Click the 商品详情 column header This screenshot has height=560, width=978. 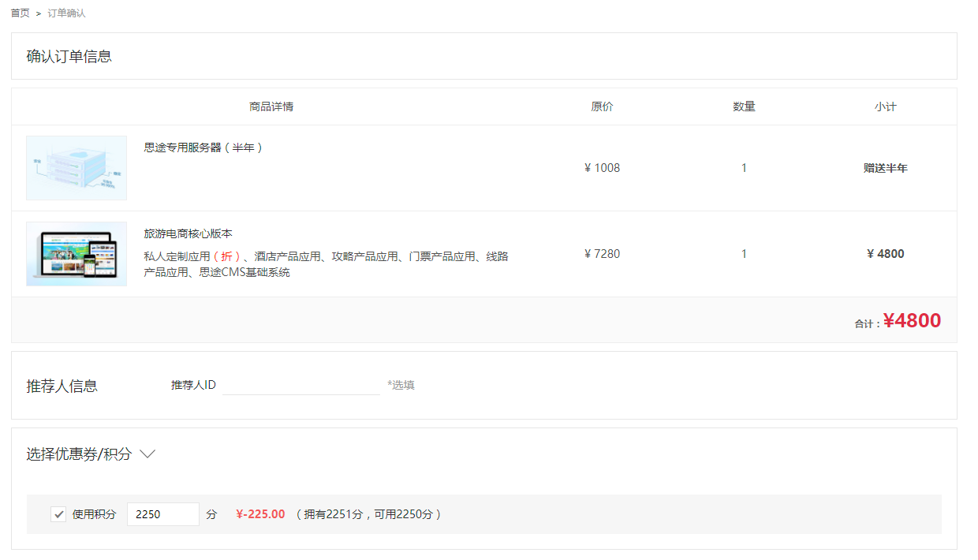[271, 106]
